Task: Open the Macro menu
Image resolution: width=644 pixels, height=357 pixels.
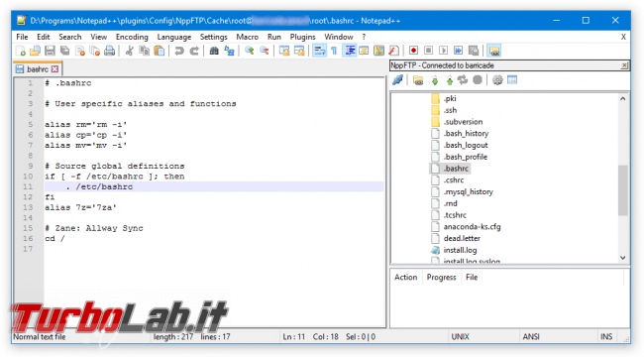Action: pos(248,37)
